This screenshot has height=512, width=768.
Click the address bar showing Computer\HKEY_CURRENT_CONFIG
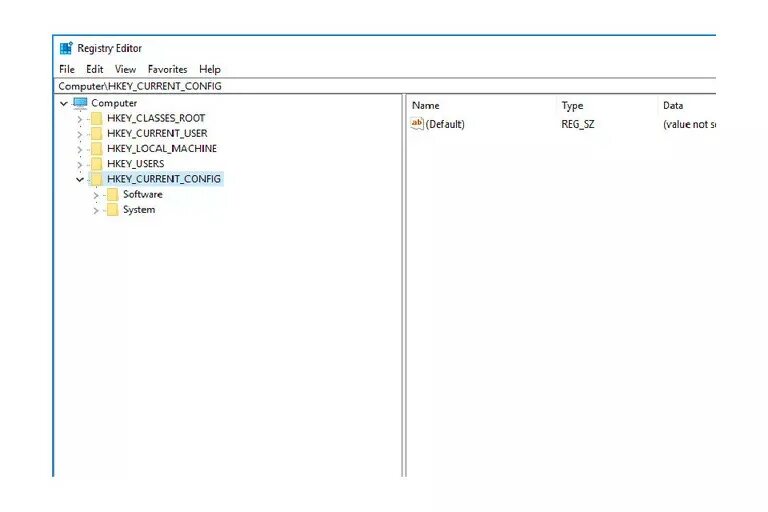pyautogui.click(x=384, y=86)
